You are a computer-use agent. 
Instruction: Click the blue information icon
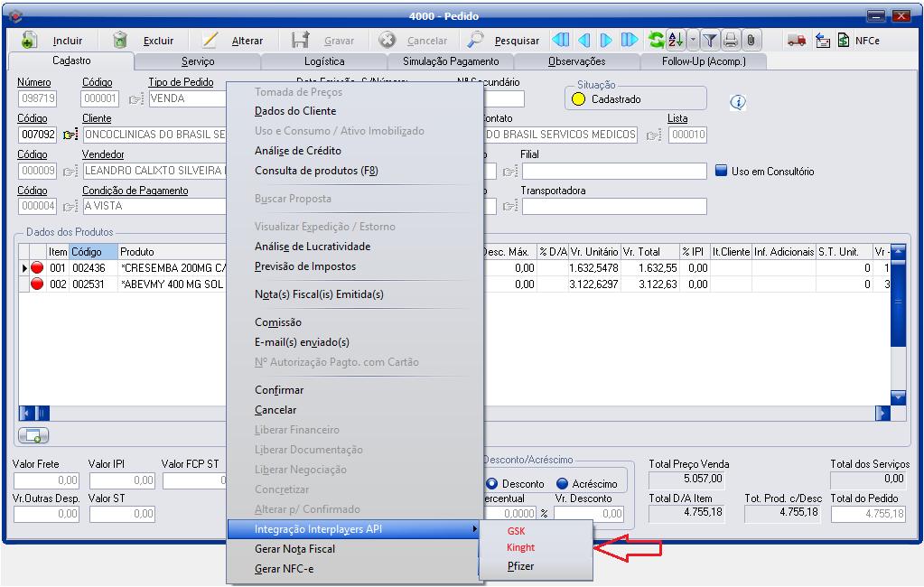click(738, 102)
